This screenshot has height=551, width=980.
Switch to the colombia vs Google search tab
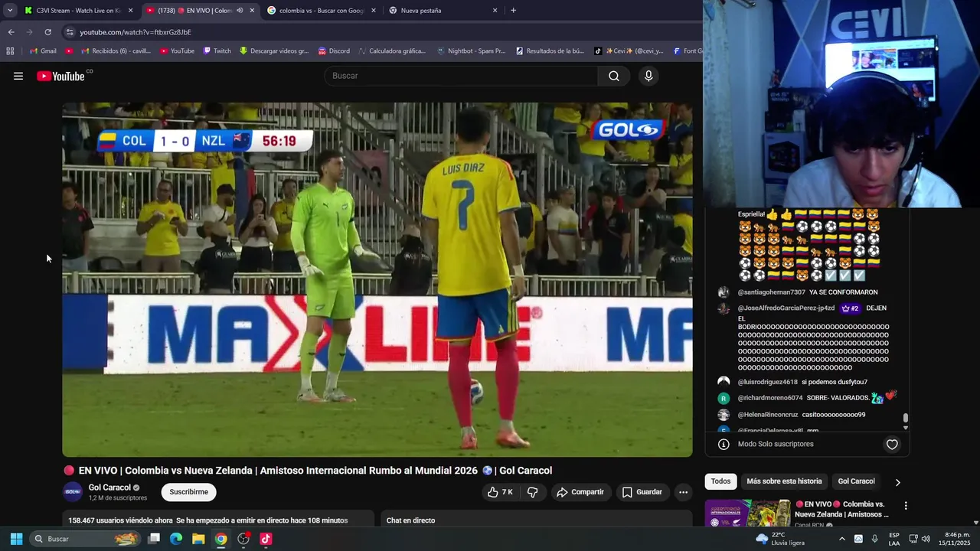click(322, 11)
